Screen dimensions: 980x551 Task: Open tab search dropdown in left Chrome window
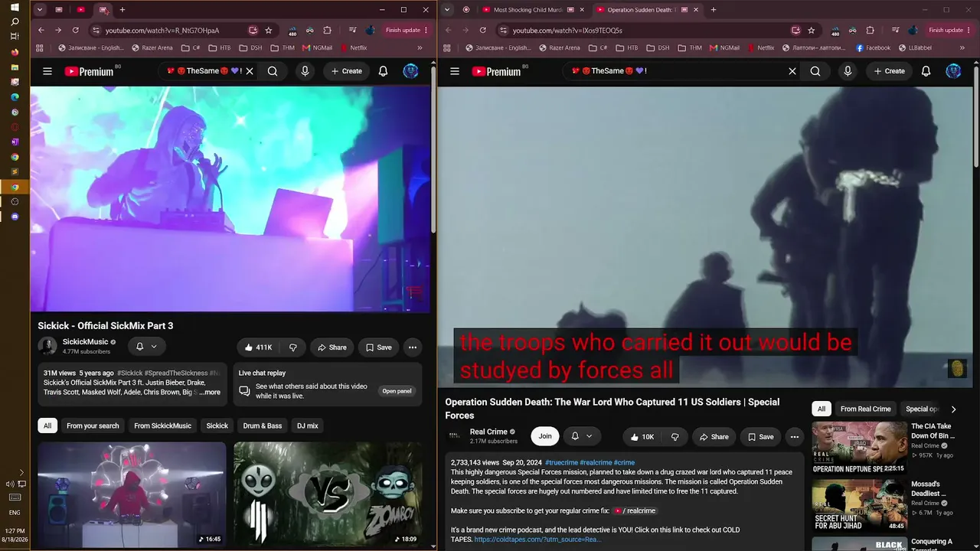pyautogui.click(x=39, y=10)
